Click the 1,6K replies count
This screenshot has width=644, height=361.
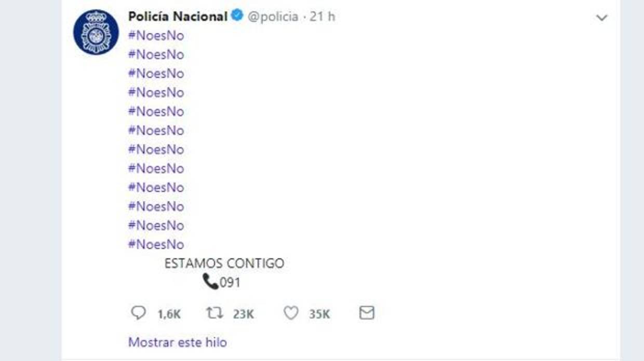[169, 314]
